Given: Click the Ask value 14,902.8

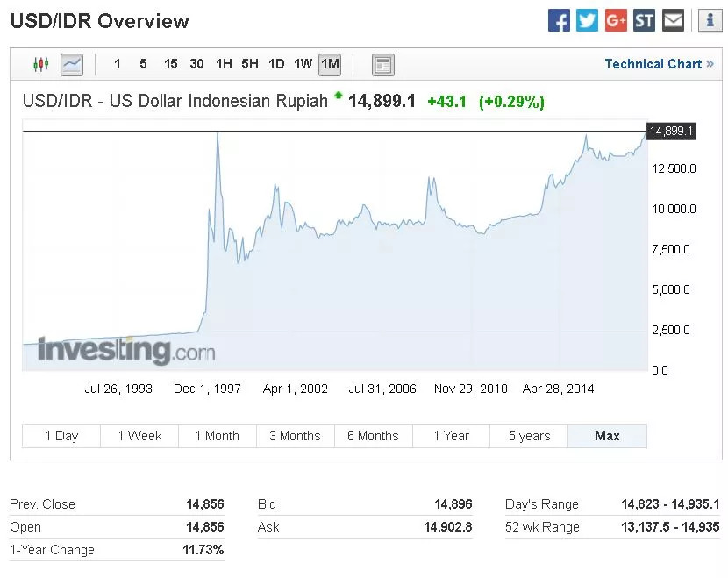Looking at the screenshot, I should (448, 527).
